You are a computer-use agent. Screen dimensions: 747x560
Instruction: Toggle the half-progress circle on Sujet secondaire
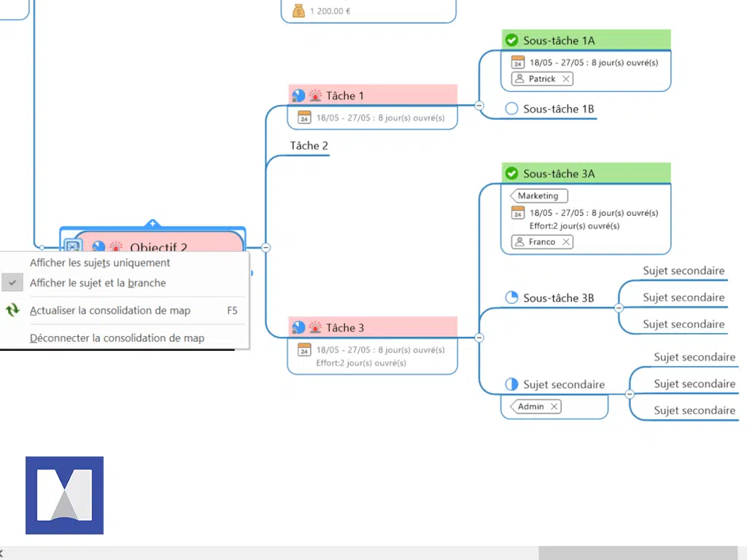pos(511,384)
